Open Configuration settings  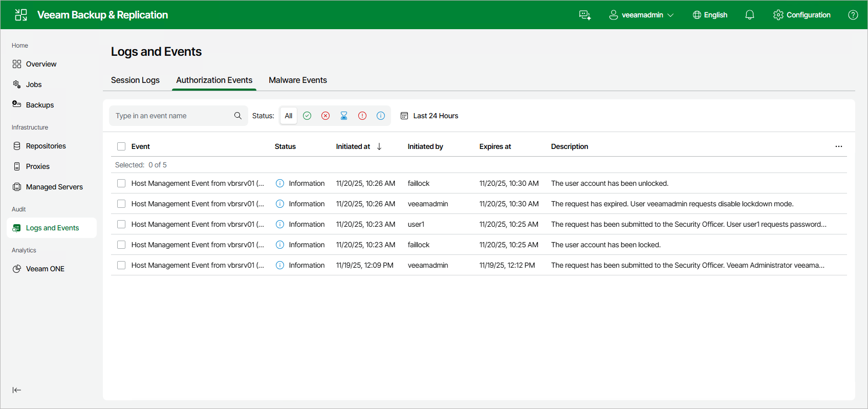802,15
